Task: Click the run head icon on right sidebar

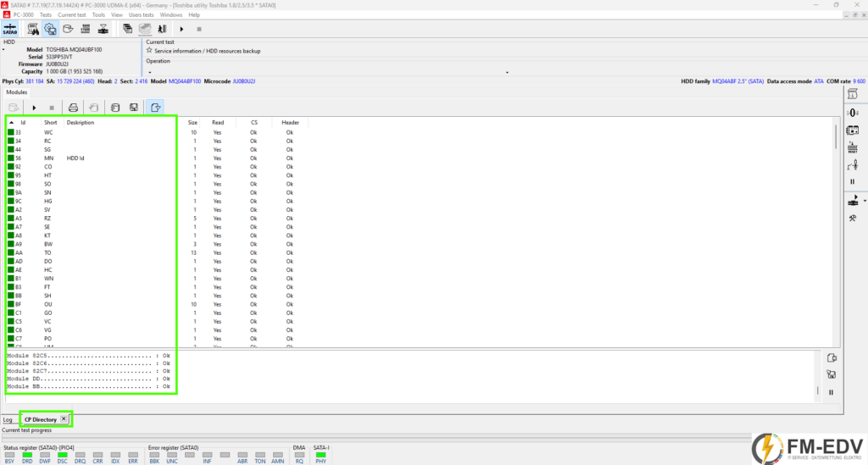Action: point(853,201)
